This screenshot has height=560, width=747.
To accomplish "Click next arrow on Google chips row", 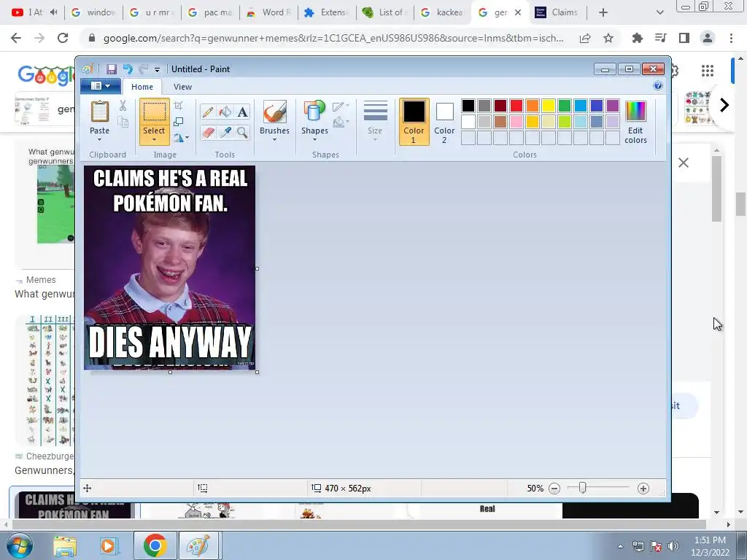I will pyautogui.click(x=724, y=105).
